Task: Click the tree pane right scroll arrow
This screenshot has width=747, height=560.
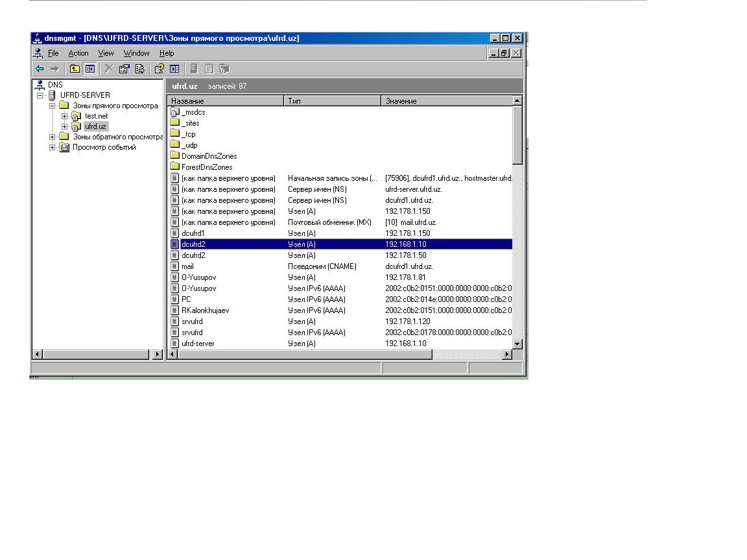Action: pos(158,355)
